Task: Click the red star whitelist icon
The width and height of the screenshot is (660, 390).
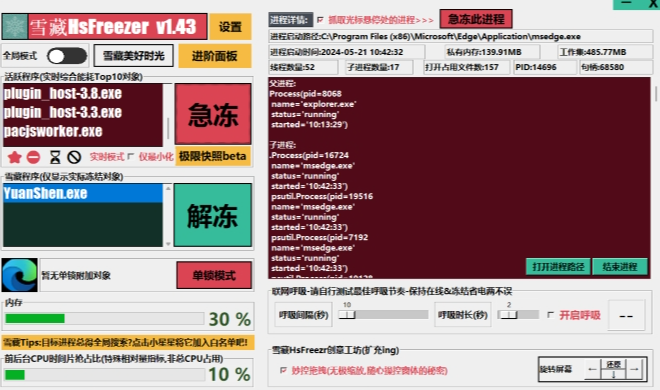Action: pyautogui.click(x=15, y=157)
